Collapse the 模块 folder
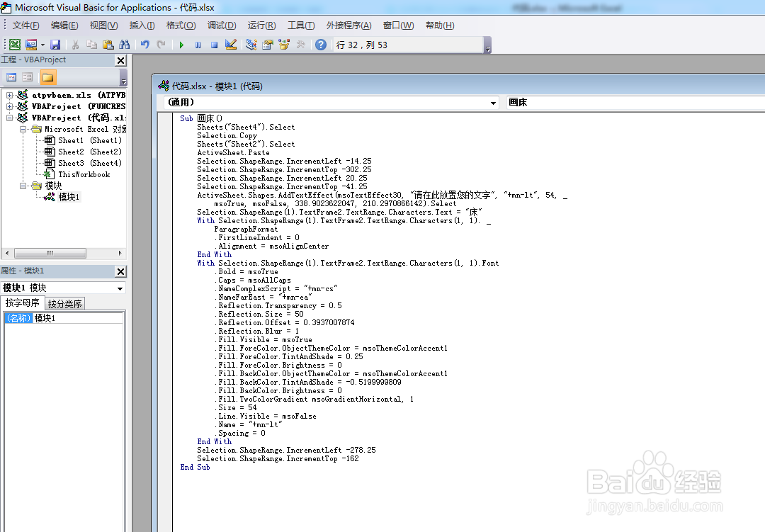 click(23, 186)
